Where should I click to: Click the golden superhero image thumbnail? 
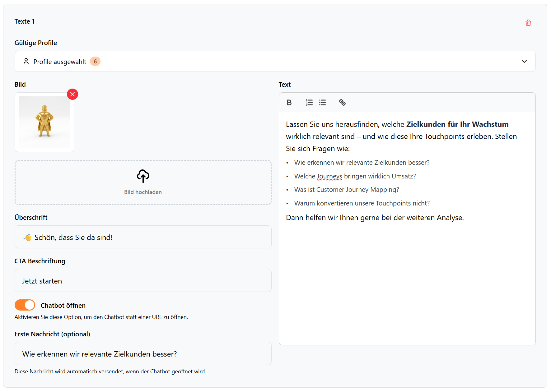(x=44, y=122)
